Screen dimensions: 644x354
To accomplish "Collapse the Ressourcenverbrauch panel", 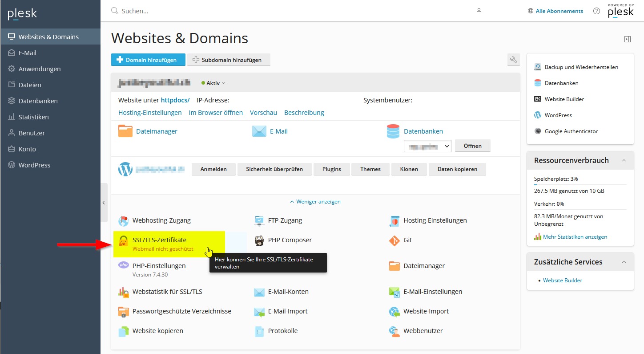I will click(x=624, y=160).
